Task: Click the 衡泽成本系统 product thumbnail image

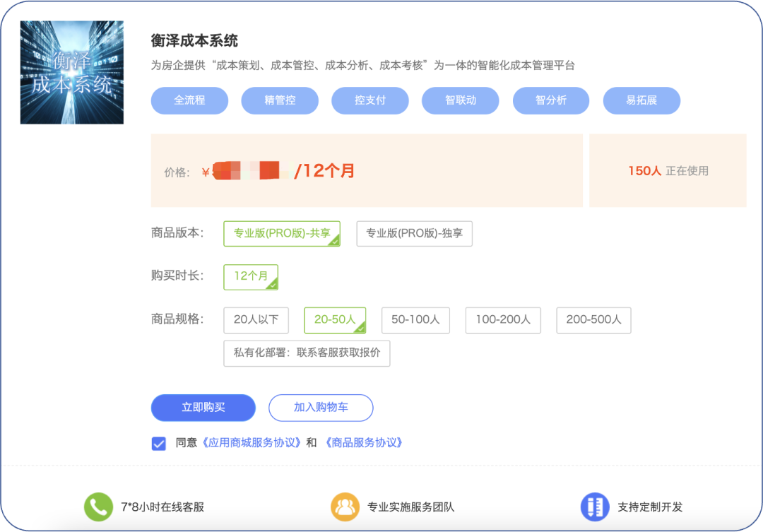Action: (x=72, y=73)
